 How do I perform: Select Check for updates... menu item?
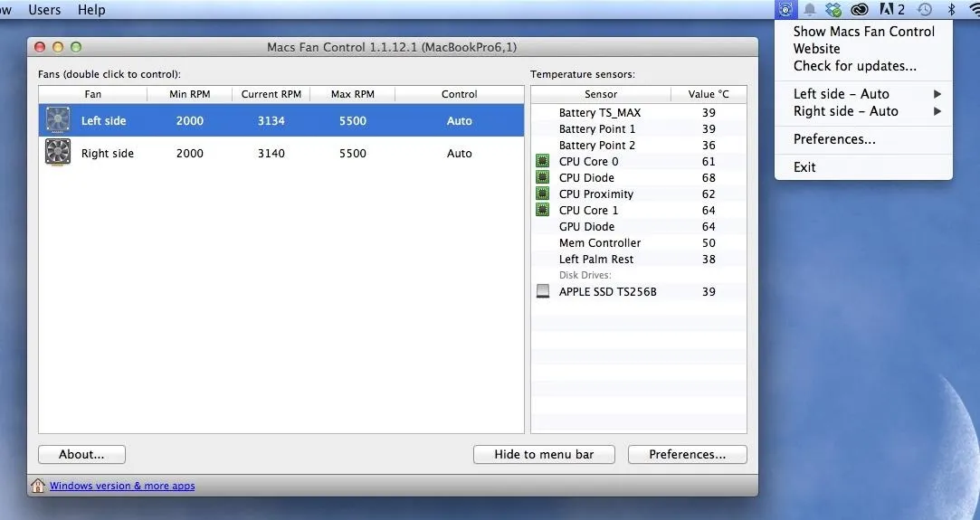tap(854, 65)
